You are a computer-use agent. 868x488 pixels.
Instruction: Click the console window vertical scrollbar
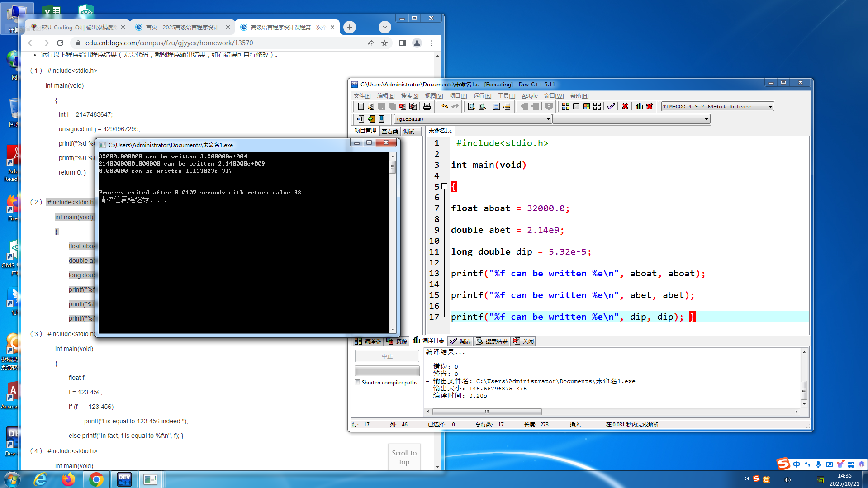coord(392,167)
